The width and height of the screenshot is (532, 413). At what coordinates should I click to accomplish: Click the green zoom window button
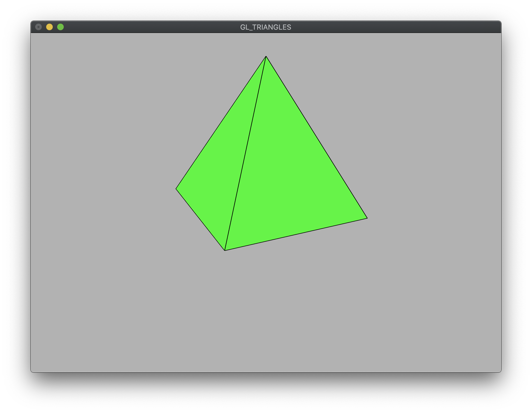(x=60, y=27)
